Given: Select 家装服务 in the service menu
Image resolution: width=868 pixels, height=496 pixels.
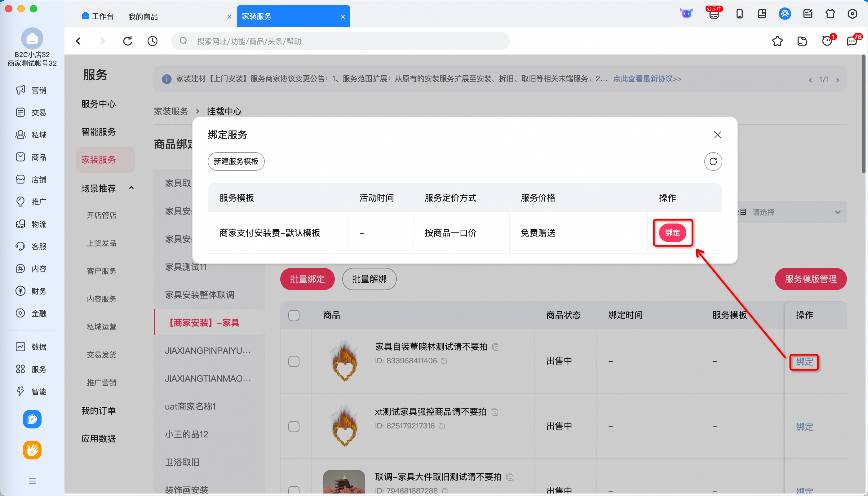Looking at the screenshot, I should click(x=105, y=159).
